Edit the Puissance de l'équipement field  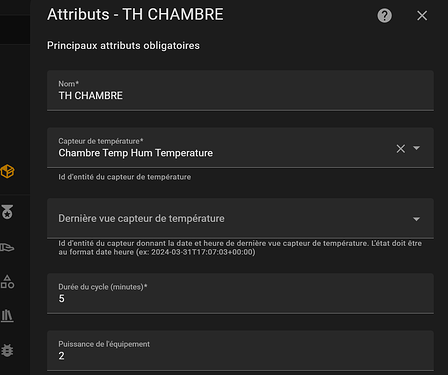click(240, 351)
